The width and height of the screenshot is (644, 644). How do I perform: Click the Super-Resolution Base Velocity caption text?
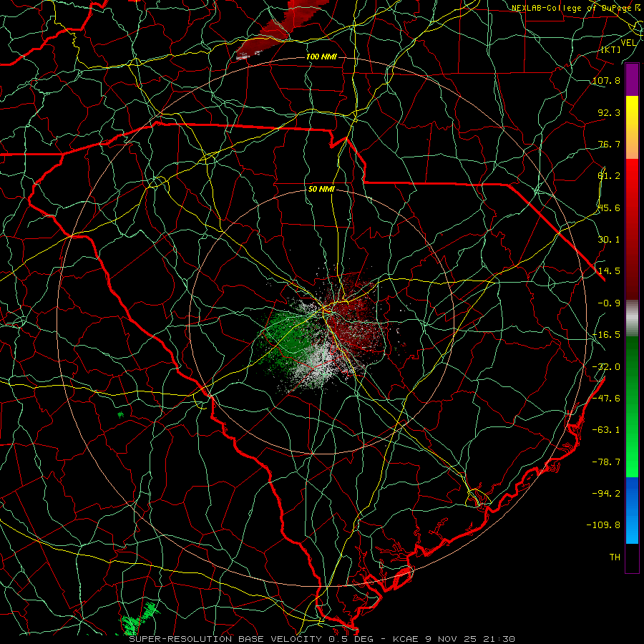point(322,639)
